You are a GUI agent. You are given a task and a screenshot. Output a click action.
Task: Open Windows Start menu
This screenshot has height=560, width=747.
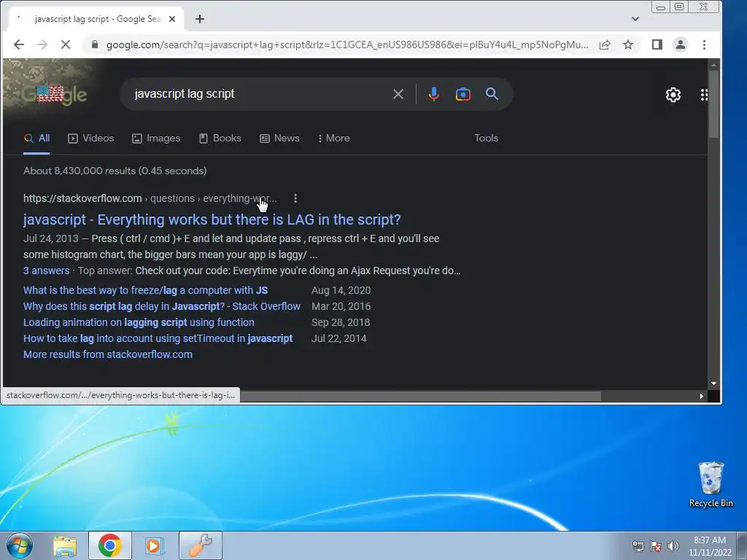[x=19, y=545]
